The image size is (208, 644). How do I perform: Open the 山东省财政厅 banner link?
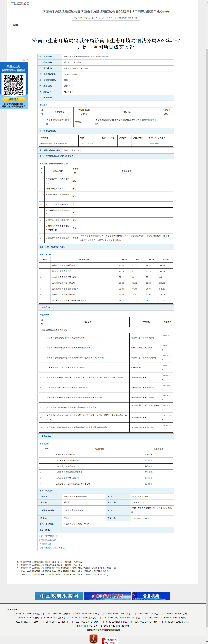[107, 596]
